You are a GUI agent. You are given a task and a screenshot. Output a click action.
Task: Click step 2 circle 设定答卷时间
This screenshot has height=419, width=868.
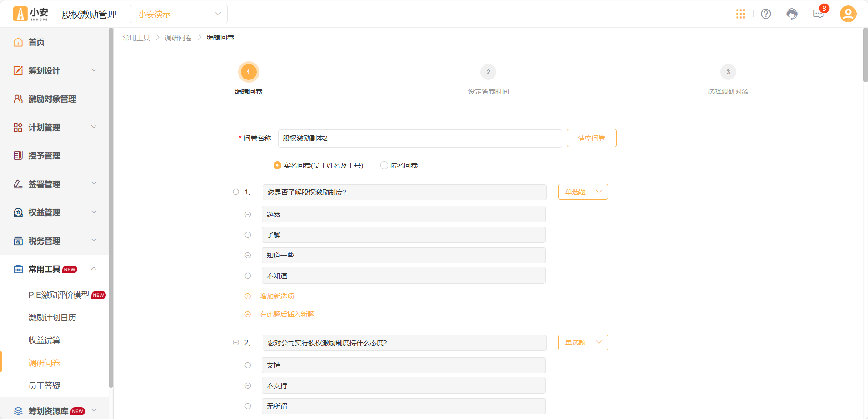point(488,72)
